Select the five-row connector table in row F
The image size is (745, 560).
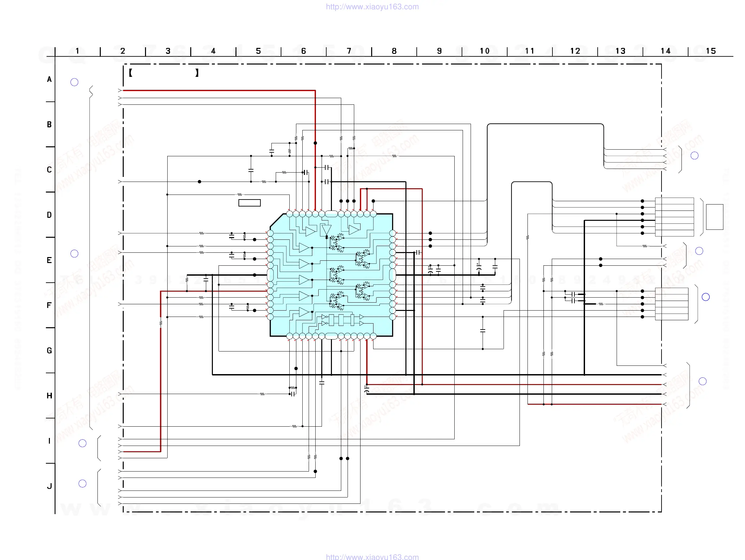coord(671,304)
